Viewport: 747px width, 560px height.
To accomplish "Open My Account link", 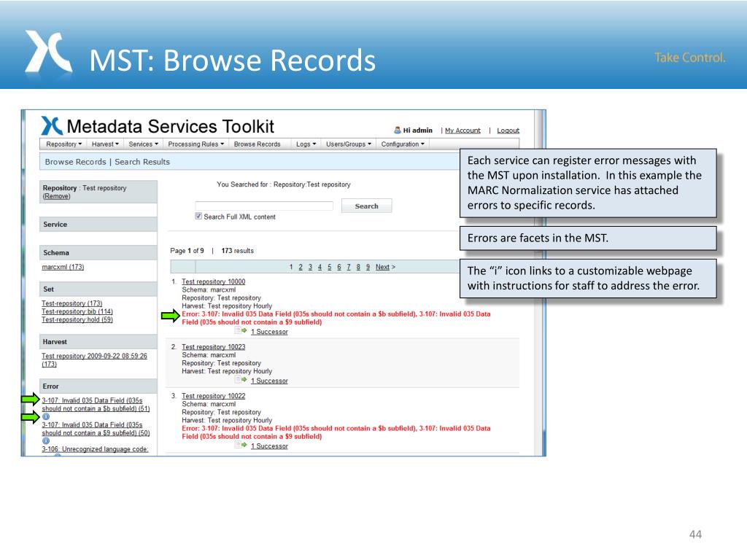I will click(462, 131).
